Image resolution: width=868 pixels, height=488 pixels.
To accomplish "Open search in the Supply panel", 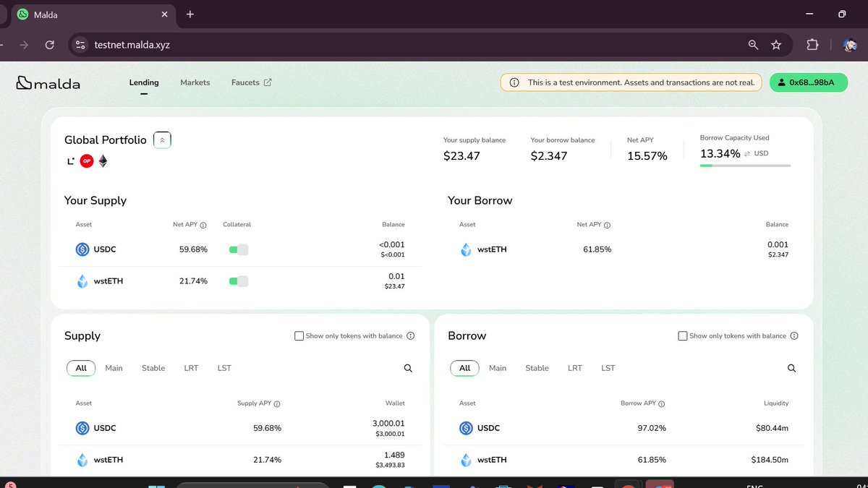I will [408, 368].
